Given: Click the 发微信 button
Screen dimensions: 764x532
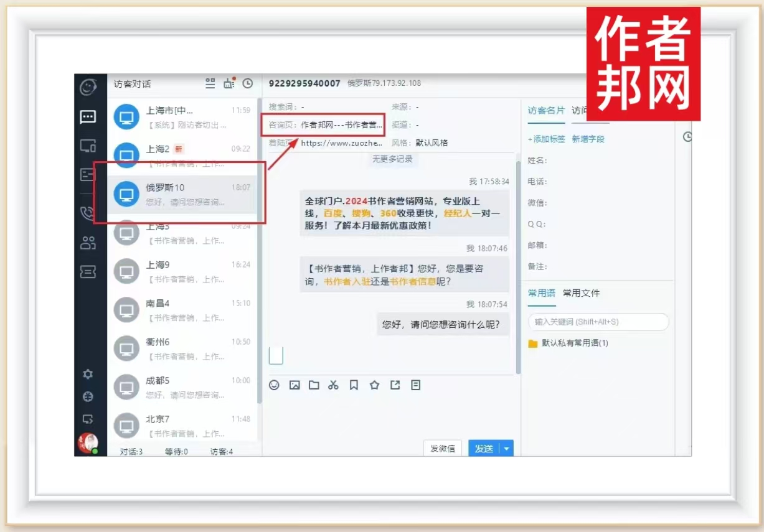Looking at the screenshot, I should pyautogui.click(x=443, y=449).
